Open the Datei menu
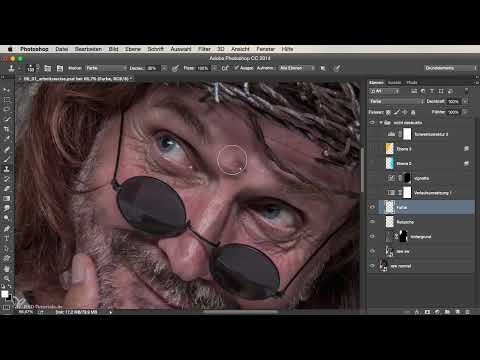This screenshot has width=480, height=360. coord(62,49)
